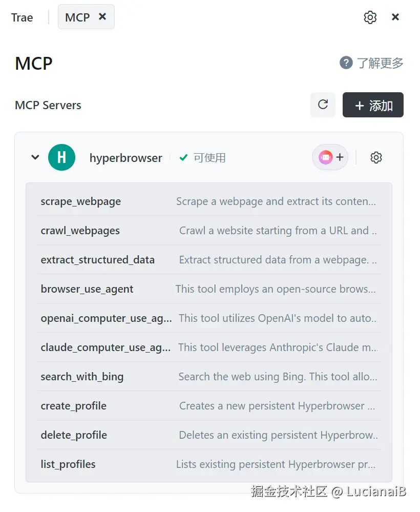Viewport: 420px width, 512px height.
Task: Click the refresh MCP servers icon
Action: (323, 105)
